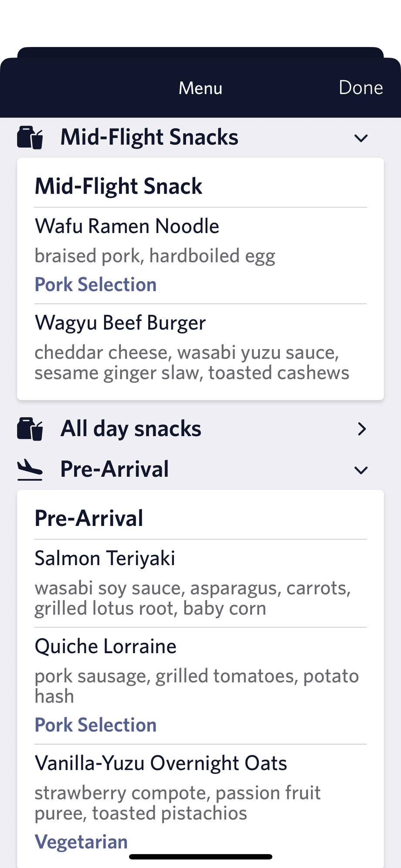Click the All day snacks bag icon
401x868 pixels.
click(x=30, y=429)
